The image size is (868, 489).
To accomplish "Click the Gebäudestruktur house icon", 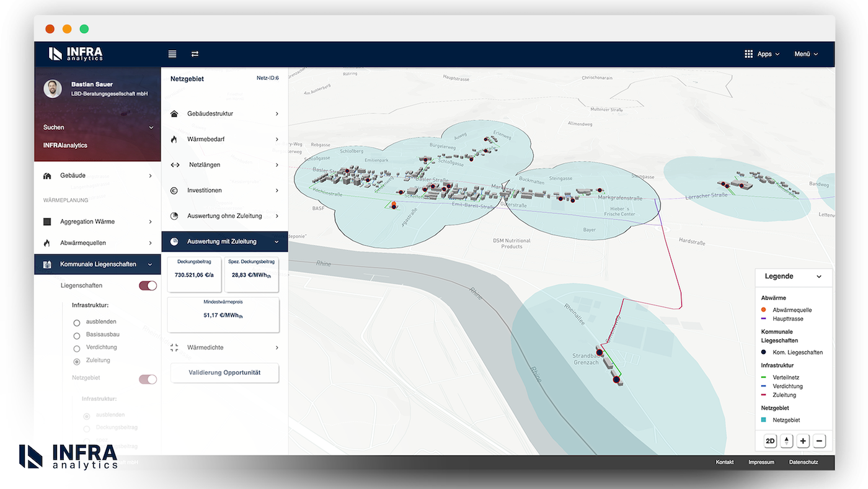I will (174, 114).
